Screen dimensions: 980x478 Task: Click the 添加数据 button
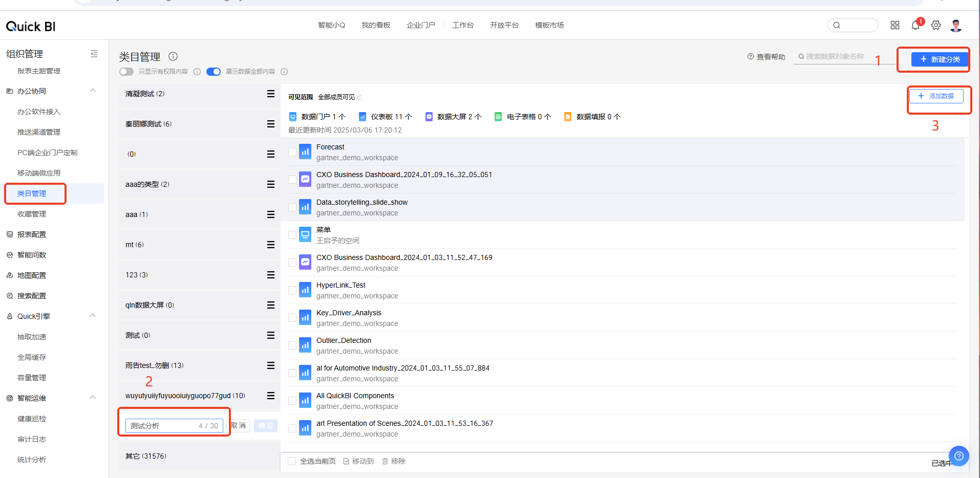[936, 96]
